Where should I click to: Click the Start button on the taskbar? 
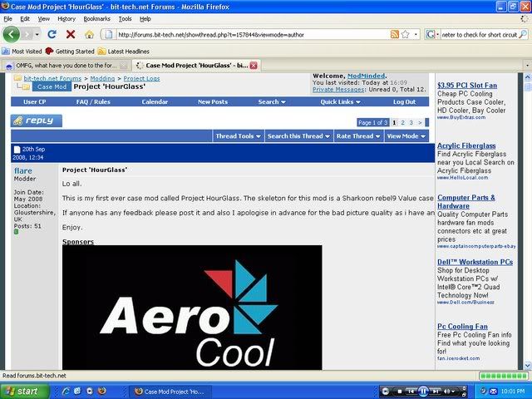[x=24, y=392]
